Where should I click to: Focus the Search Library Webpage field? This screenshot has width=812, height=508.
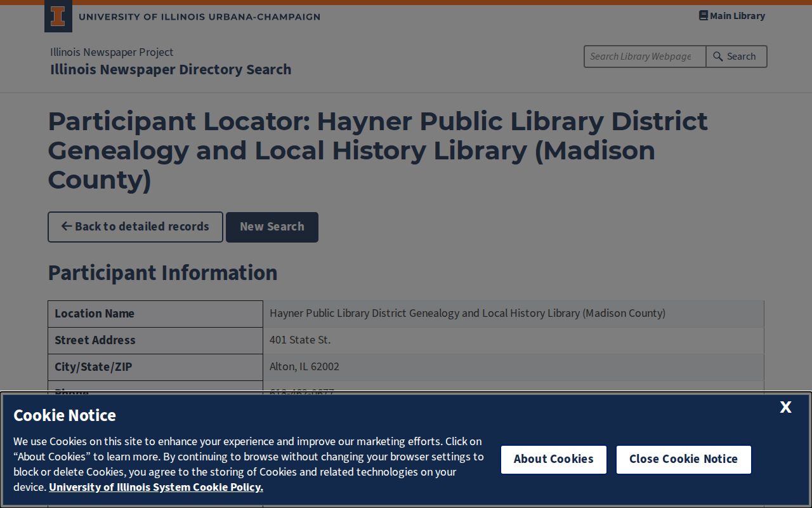(x=645, y=57)
